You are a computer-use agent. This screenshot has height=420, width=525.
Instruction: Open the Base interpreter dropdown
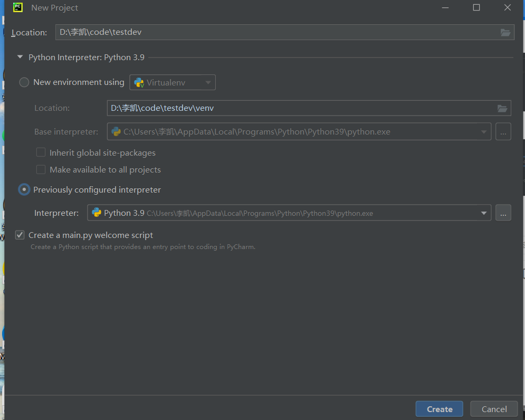pyautogui.click(x=483, y=131)
